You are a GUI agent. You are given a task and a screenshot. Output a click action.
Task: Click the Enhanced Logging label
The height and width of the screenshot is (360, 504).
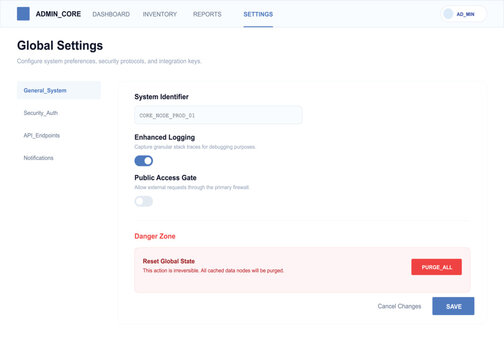(165, 137)
